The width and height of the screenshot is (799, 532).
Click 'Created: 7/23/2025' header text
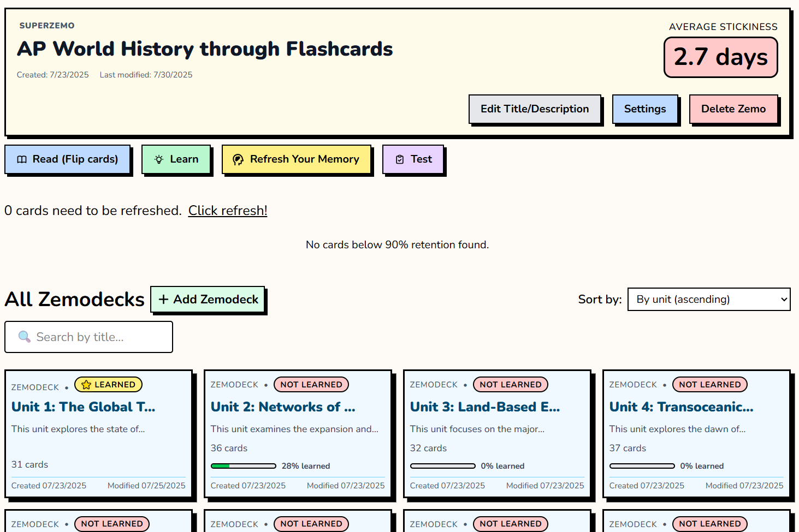53,75
